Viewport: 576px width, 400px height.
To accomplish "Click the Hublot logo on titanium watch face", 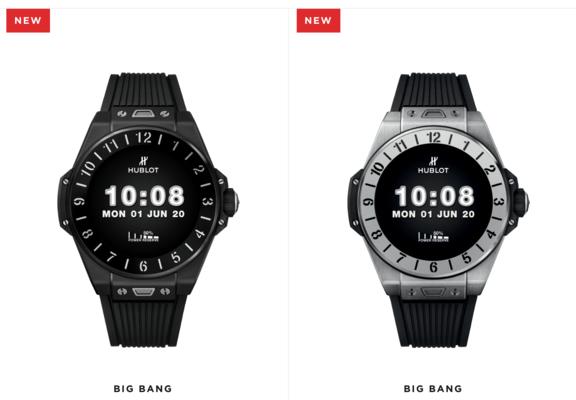I will tap(433, 165).
